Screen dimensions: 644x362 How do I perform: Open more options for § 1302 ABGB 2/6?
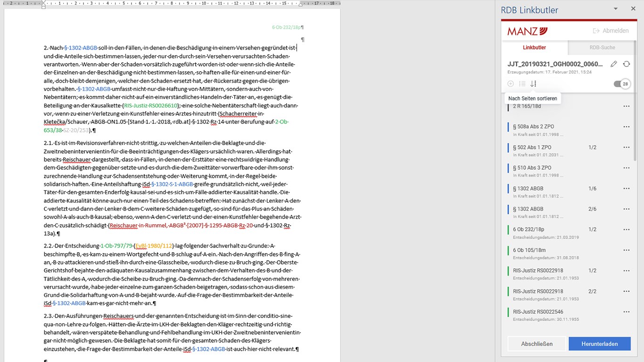[626, 209]
